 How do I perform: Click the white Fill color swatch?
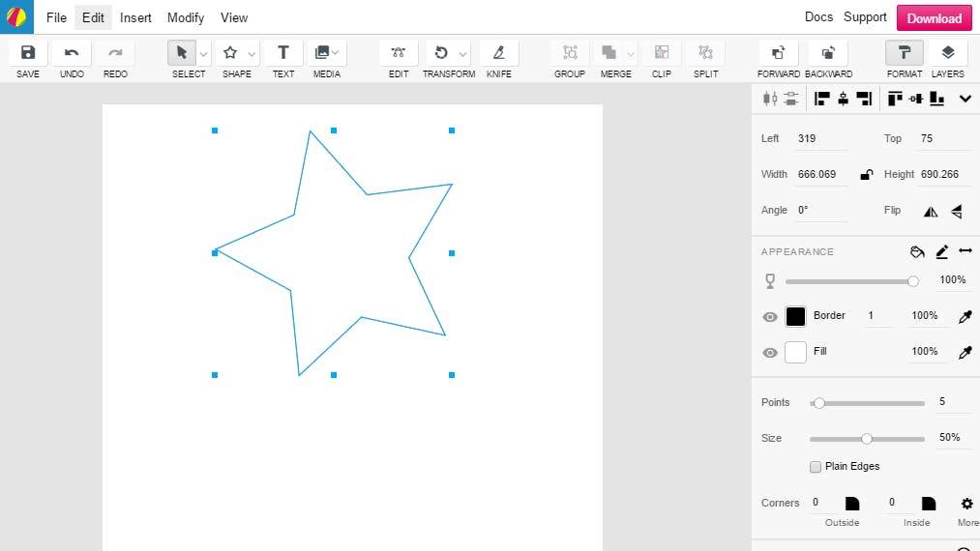(x=795, y=352)
